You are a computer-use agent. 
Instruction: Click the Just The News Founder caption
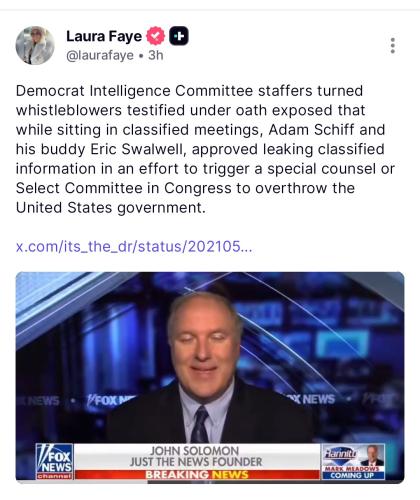196,462
